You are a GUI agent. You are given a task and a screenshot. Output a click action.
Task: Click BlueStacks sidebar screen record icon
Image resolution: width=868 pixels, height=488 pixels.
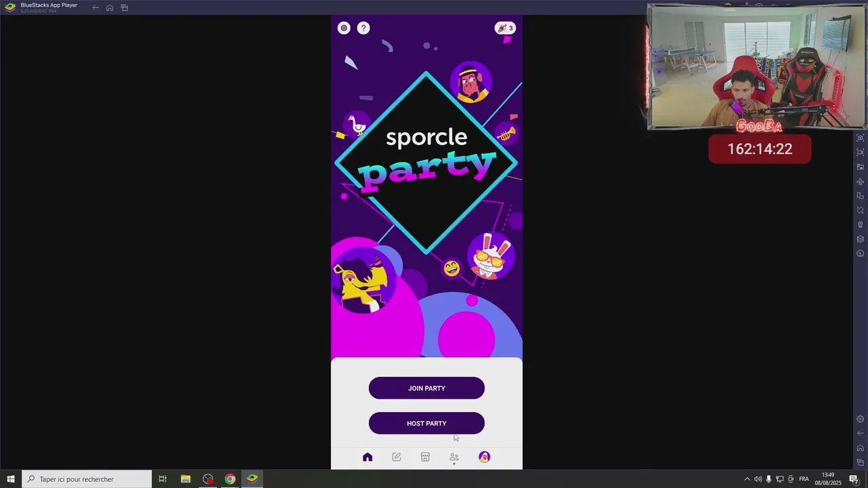861,152
